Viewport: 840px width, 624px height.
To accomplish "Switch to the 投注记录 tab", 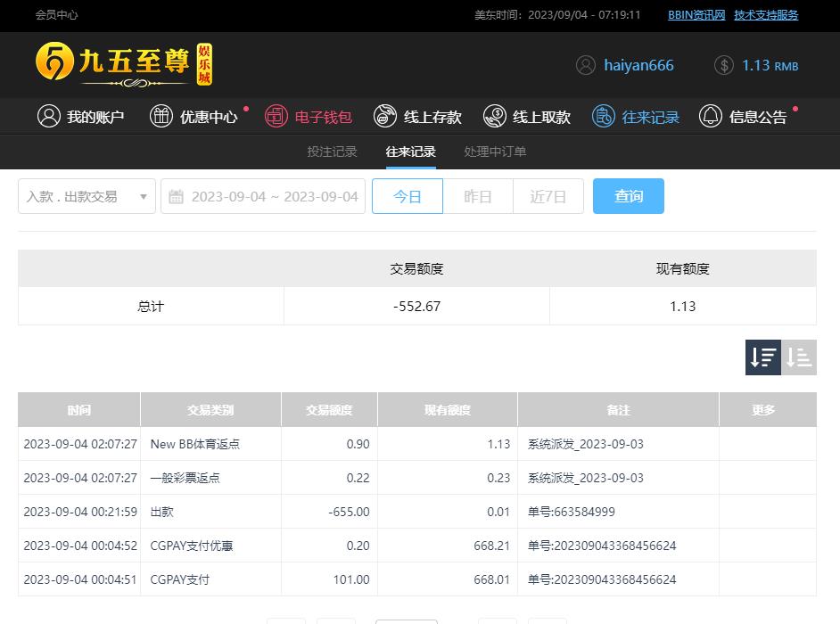I will [x=332, y=152].
